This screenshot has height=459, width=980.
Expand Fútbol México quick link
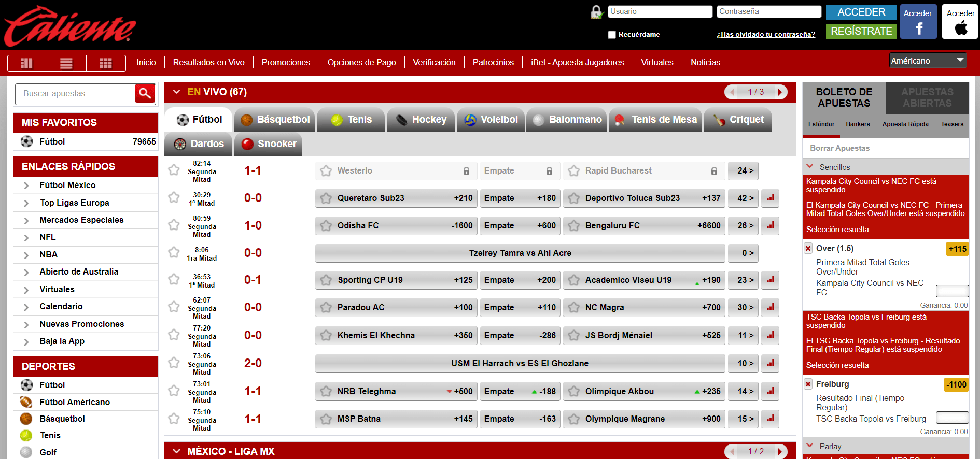point(26,185)
